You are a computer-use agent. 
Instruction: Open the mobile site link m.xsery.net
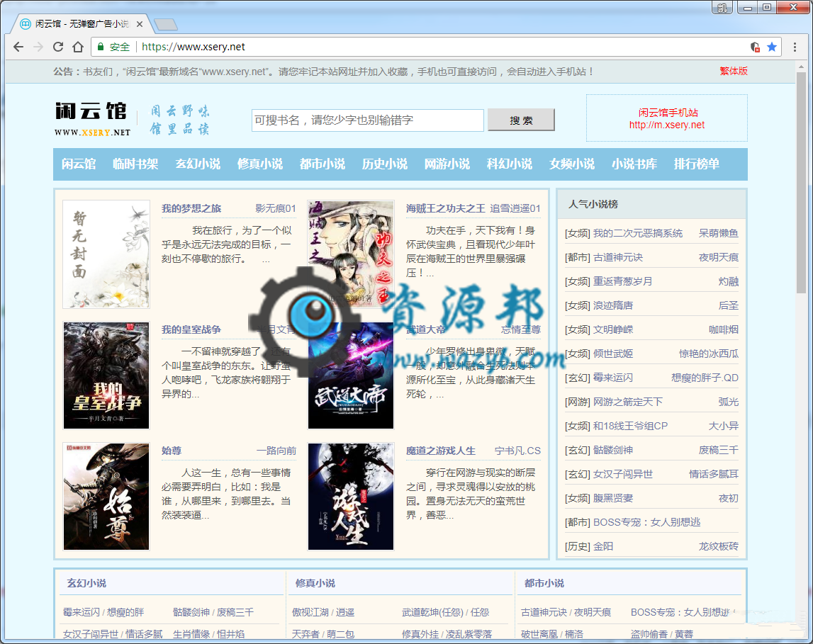(667, 125)
